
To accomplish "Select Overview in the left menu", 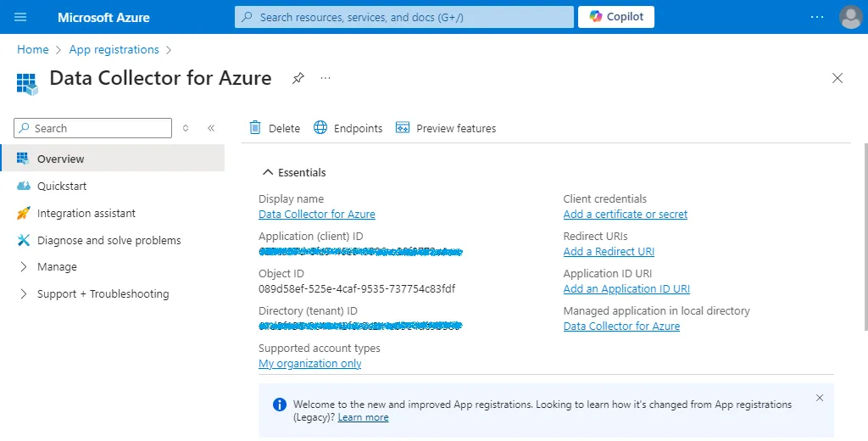I will click(x=60, y=159).
